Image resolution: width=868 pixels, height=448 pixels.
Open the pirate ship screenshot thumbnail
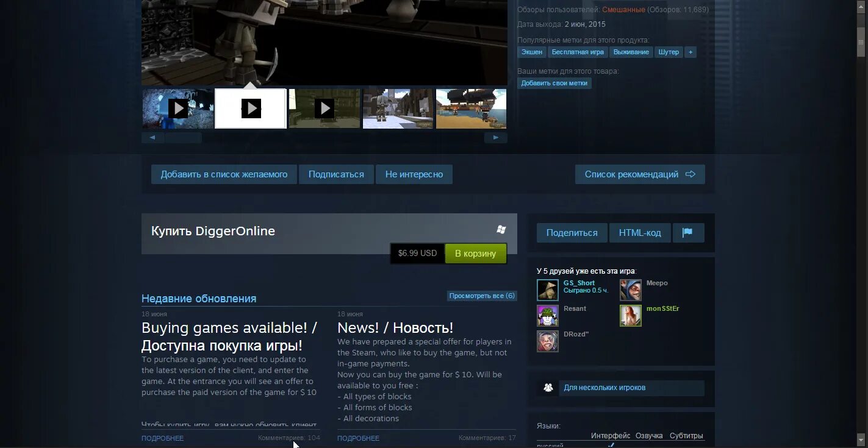(x=471, y=108)
